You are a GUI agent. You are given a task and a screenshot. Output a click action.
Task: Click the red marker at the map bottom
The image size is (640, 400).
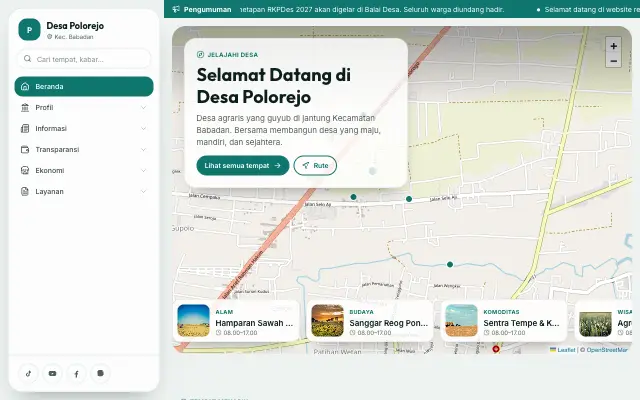coord(496,349)
